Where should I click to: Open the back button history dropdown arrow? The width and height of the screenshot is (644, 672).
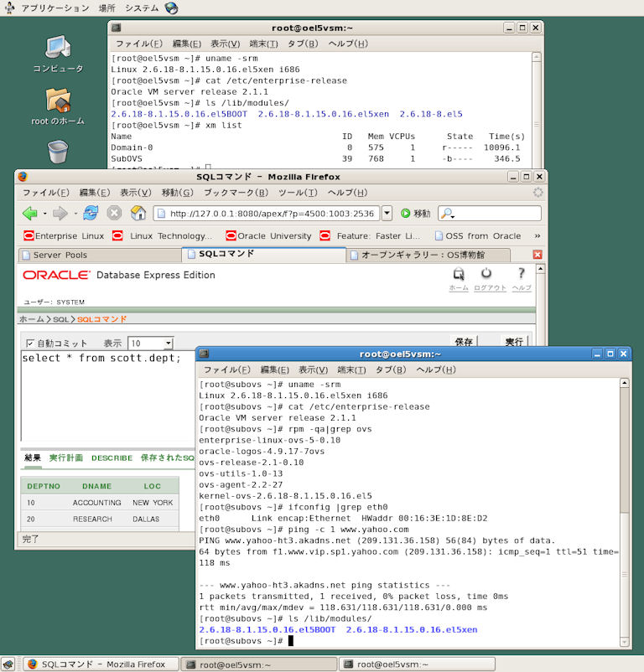(44, 213)
